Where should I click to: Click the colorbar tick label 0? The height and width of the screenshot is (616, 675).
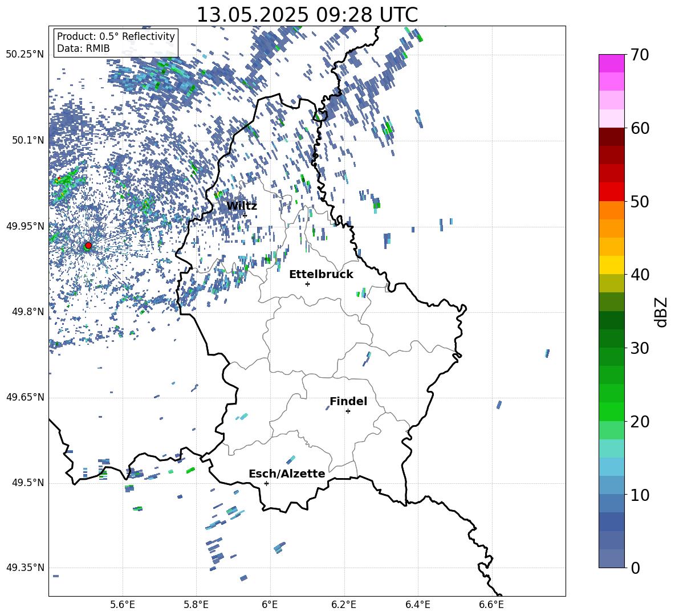point(635,568)
